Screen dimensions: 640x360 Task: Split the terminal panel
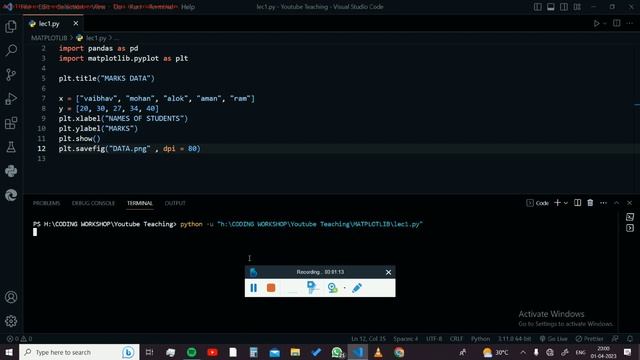pos(577,202)
